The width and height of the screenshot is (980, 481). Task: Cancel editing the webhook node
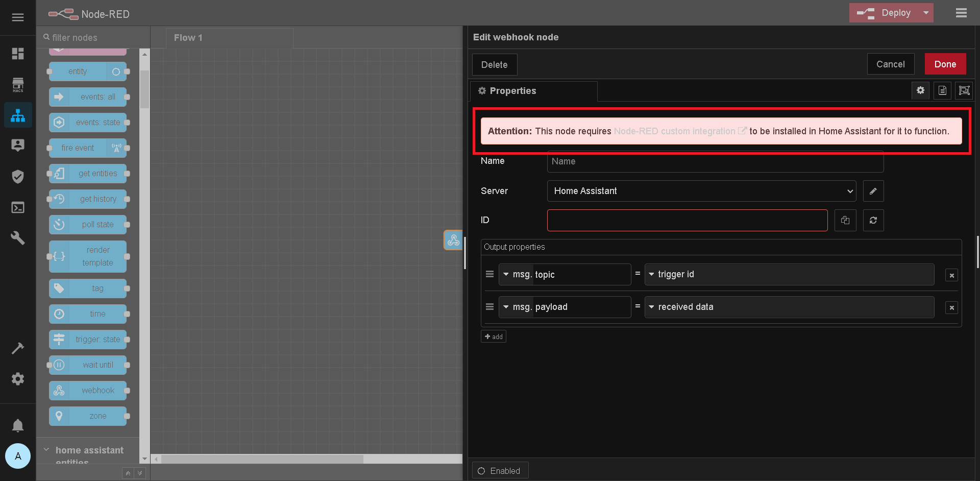point(891,64)
